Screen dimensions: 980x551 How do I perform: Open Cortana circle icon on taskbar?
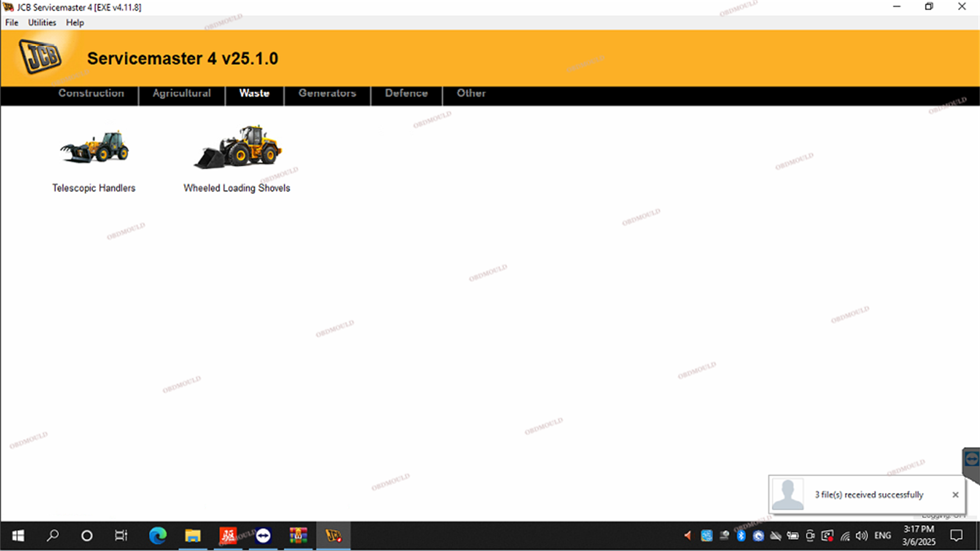tap(87, 536)
